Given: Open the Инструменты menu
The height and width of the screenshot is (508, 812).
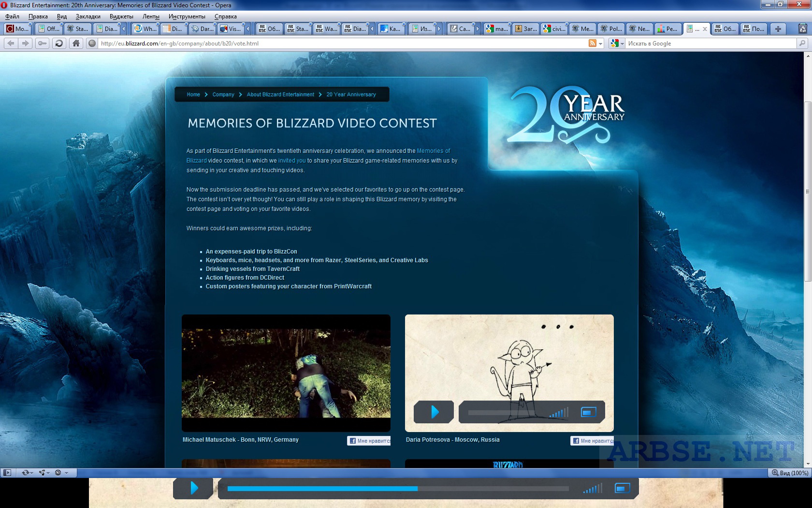Looking at the screenshot, I should coord(187,16).
